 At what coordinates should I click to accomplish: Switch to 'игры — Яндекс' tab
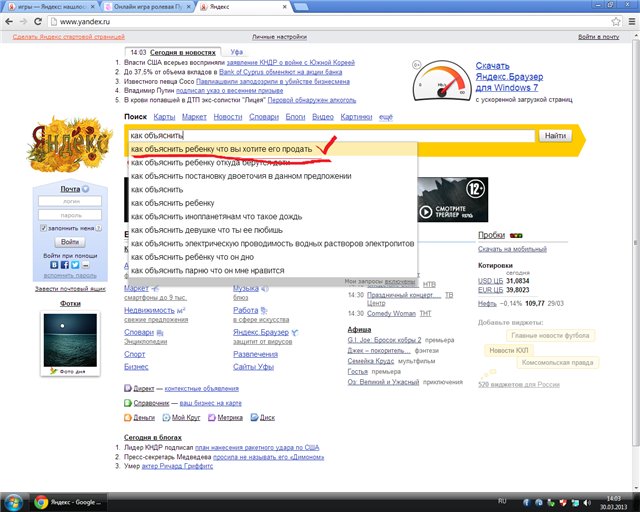click(52, 7)
